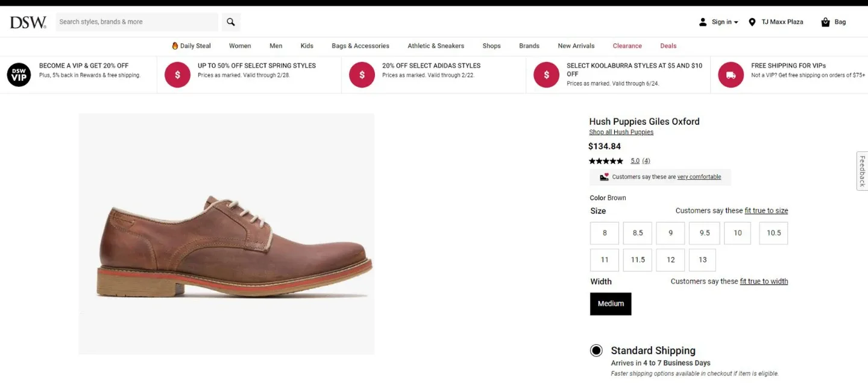Open the Women menu
This screenshot has width=868, height=383.
240,46
